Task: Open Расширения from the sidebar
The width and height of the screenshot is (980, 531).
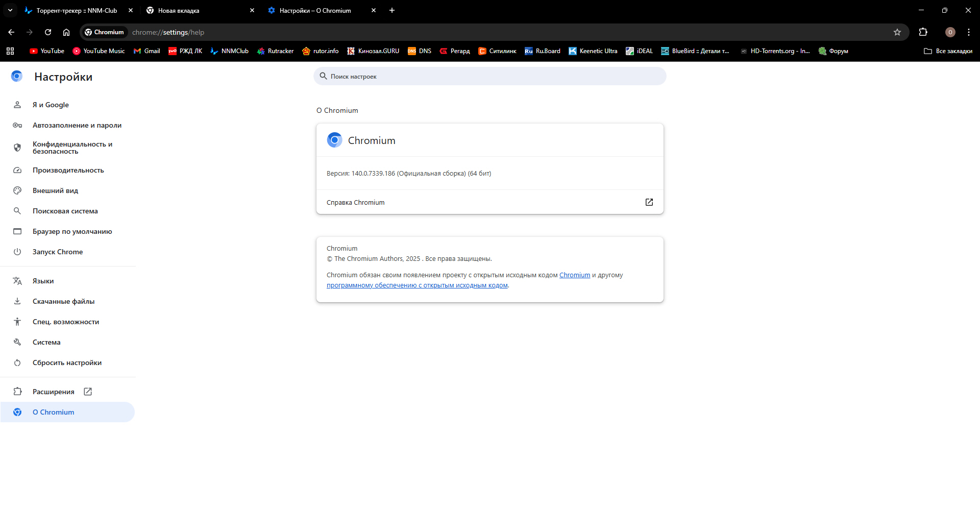Action: [x=54, y=392]
